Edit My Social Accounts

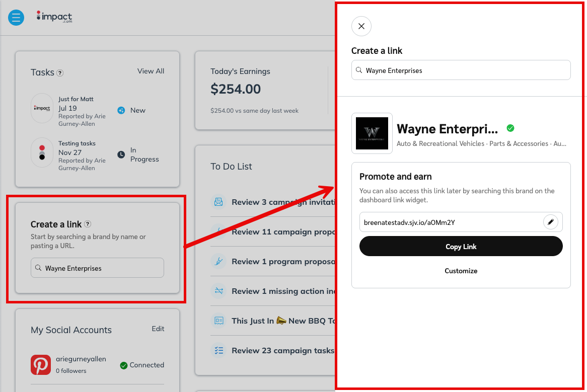(158, 329)
